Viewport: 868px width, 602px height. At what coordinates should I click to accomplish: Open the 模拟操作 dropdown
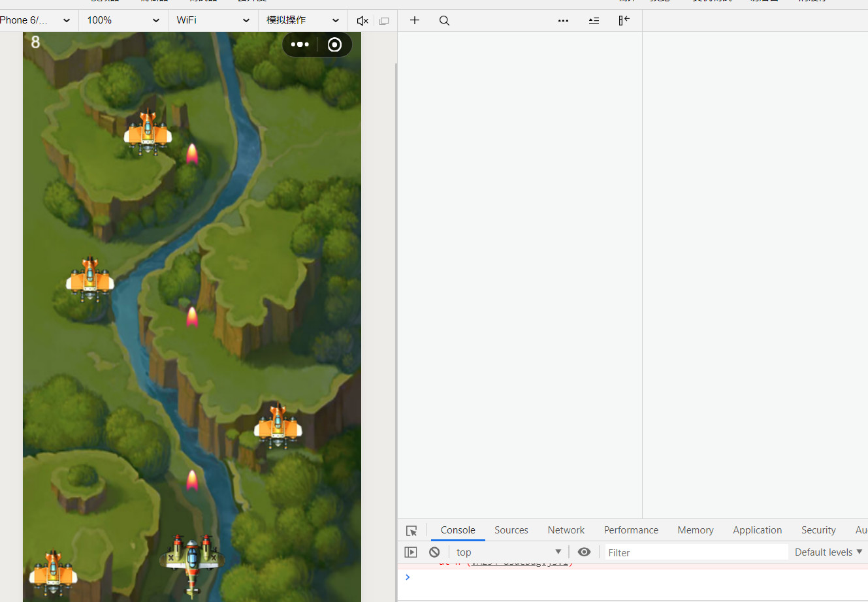[303, 20]
